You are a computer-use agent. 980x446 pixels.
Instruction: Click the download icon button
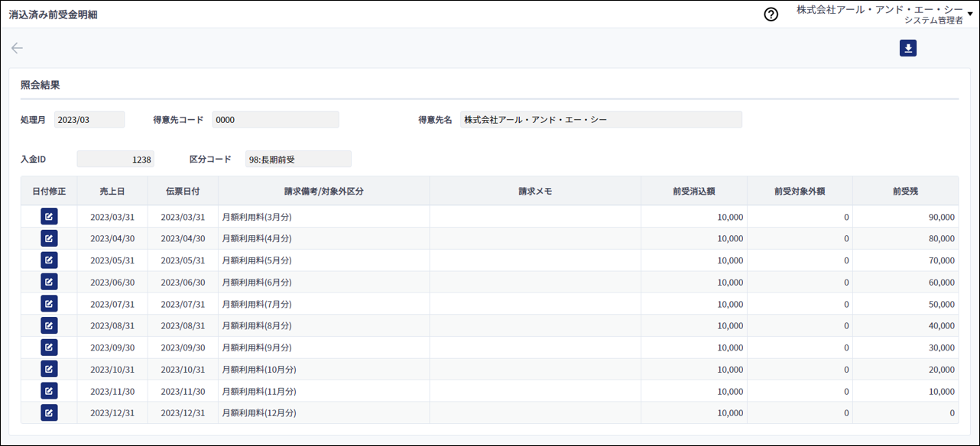point(908,48)
